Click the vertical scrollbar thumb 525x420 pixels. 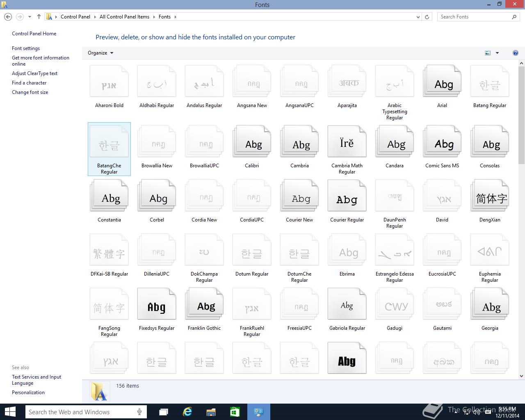[x=521, y=115]
